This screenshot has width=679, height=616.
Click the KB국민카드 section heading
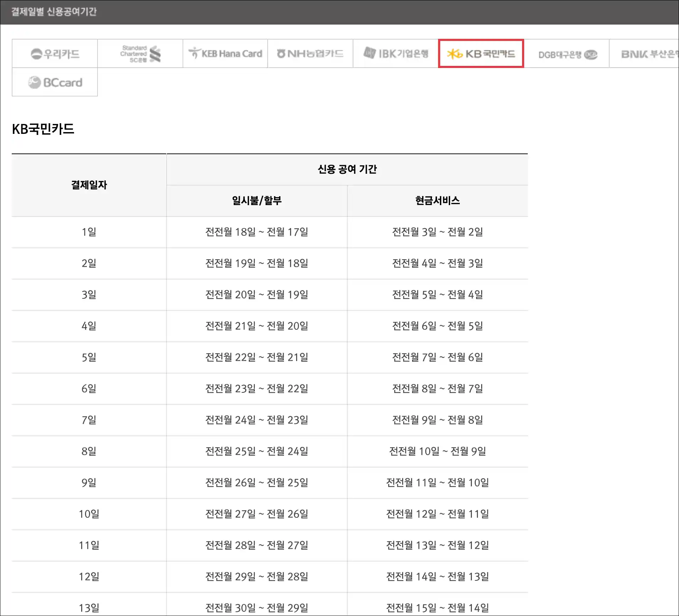coord(43,129)
